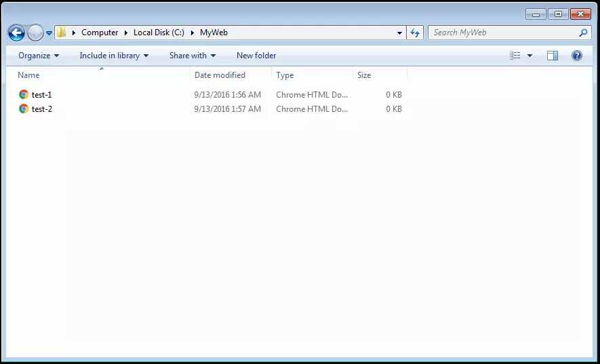Open the address bar history dropdown
Viewport: 600px width, 364px height.
(399, 33)
